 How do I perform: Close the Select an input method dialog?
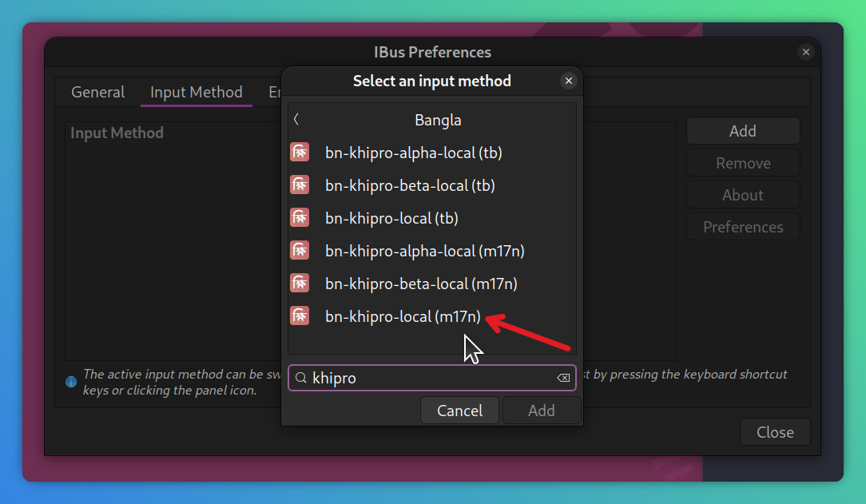pyautogui.click(x=568, y=81)
